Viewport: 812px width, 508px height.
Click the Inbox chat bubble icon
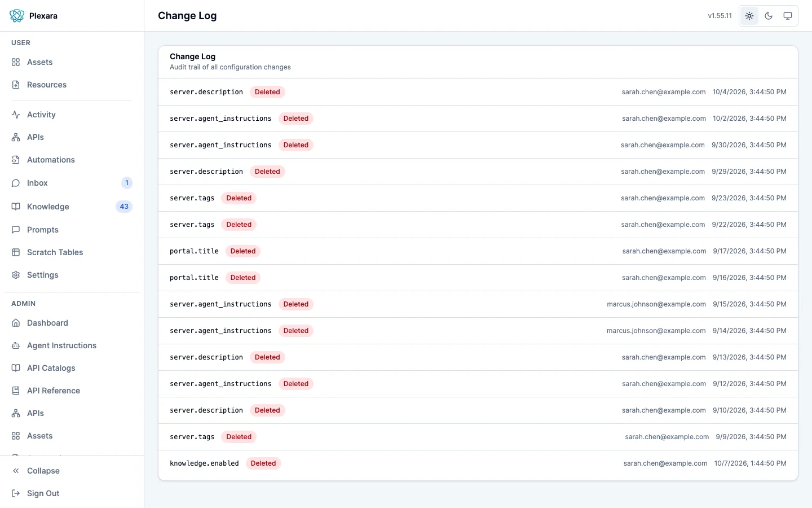pyautogui.click(x=16, y=183)
